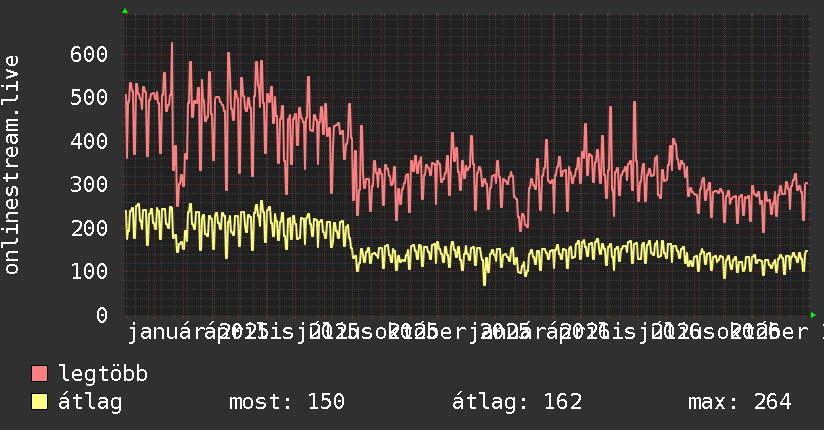Click the 'átlag: 162' statistic
This screenshot has height=430, width=824.
(517, 402)
